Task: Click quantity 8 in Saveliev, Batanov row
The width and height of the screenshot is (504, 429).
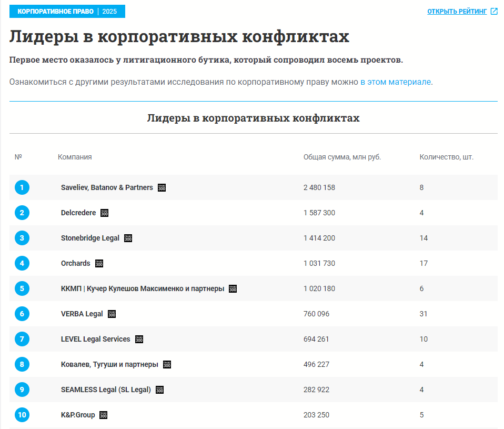Action: [421, 187]
